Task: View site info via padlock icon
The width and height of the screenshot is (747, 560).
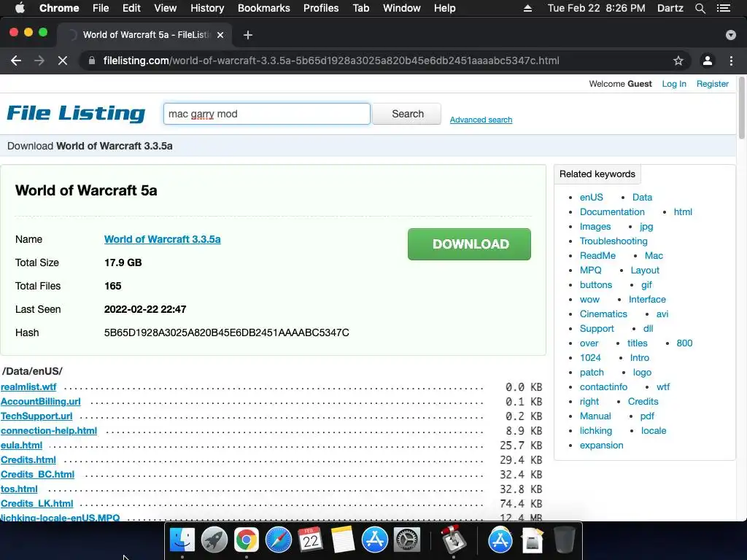Action: click(x=92, y=61)
